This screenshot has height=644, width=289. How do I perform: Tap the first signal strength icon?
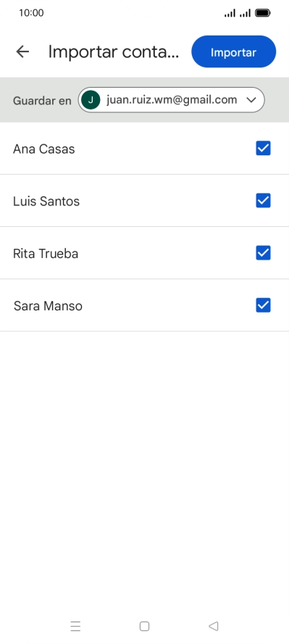tap(230, 13)
